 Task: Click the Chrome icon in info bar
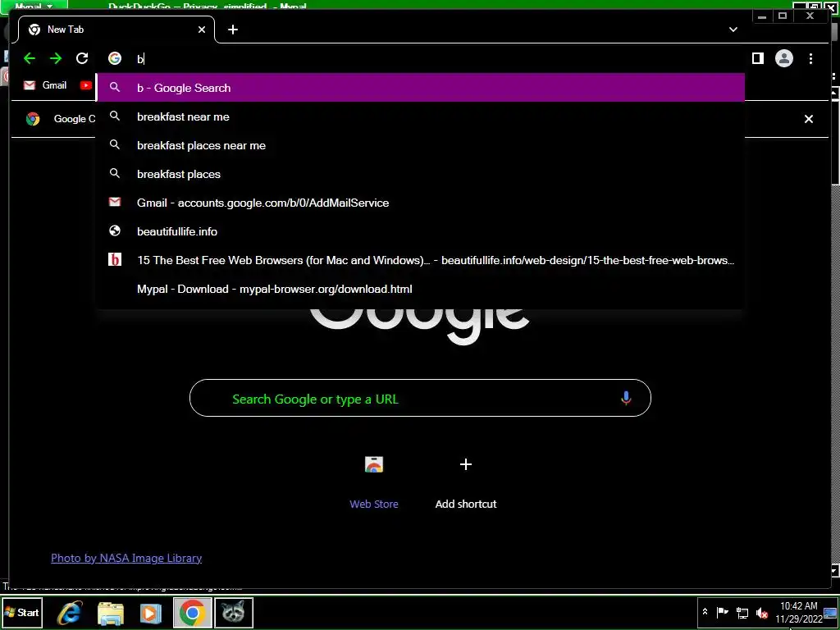pos(33,119)
